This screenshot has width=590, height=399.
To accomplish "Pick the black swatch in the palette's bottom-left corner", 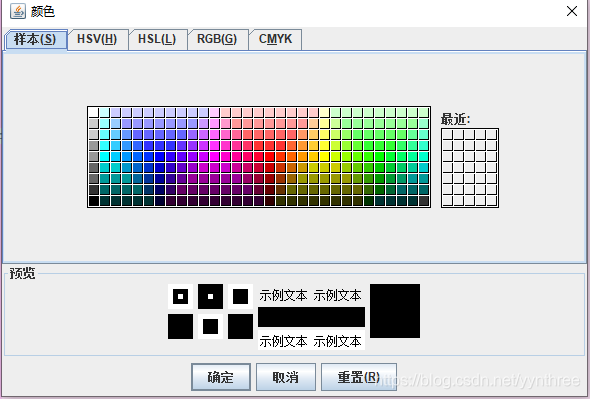I will pos(94,201).
